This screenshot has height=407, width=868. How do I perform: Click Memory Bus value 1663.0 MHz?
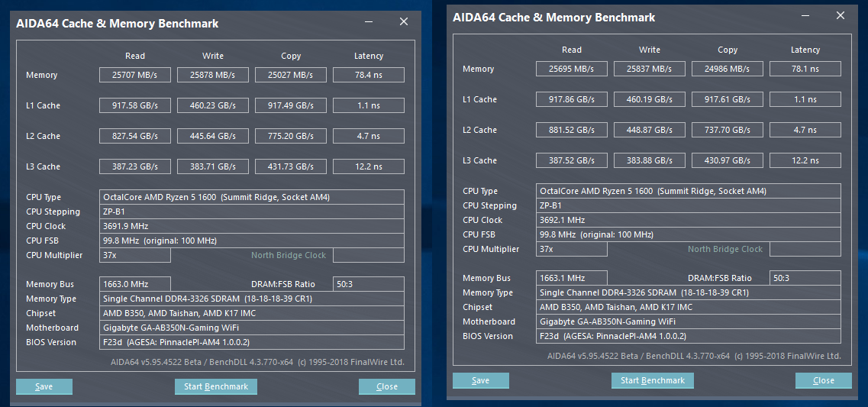tap(135, 284)
